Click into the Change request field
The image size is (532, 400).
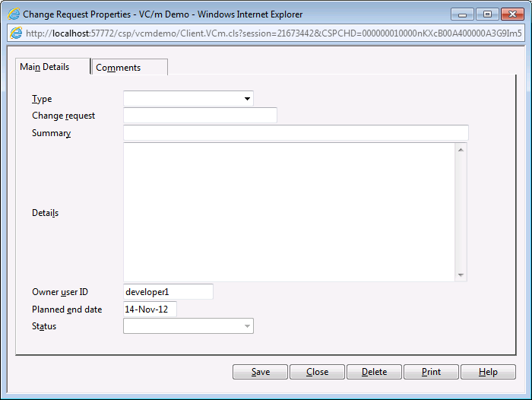click(200, 116)
